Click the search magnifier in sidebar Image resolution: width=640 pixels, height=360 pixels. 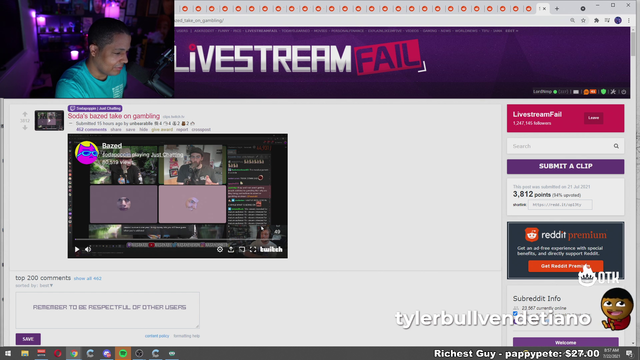click(616, 146)
